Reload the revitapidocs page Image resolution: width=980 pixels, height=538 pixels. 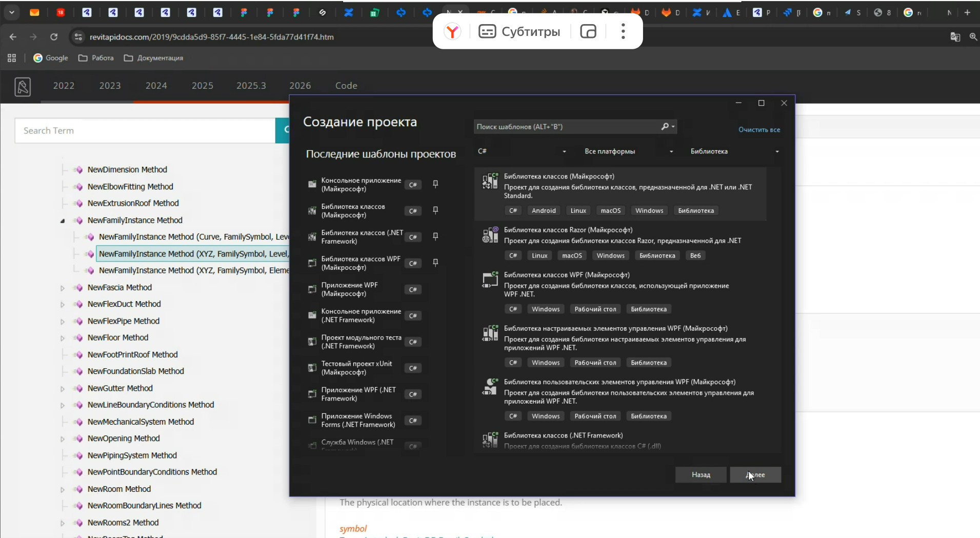tap(54, 37)
